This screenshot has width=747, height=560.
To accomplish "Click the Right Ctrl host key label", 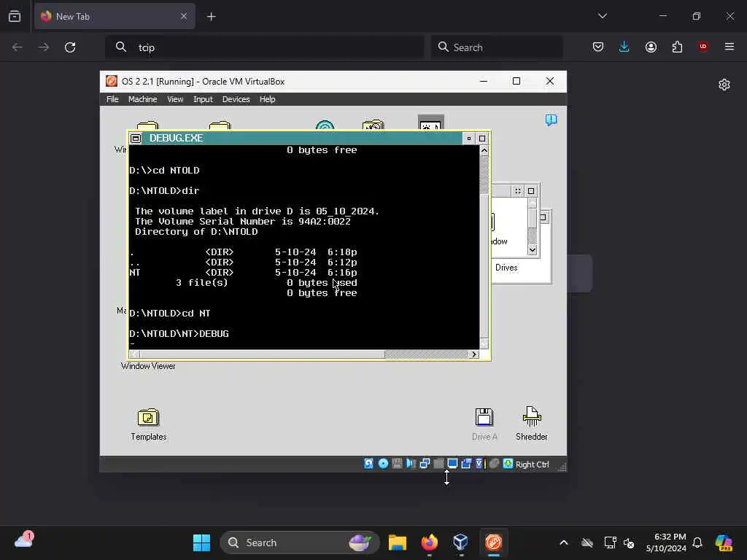I will point(532,464).
